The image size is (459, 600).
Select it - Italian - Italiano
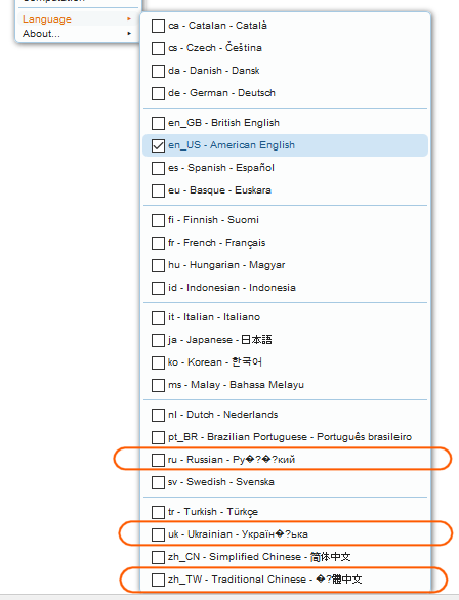(x=285, y=317)
